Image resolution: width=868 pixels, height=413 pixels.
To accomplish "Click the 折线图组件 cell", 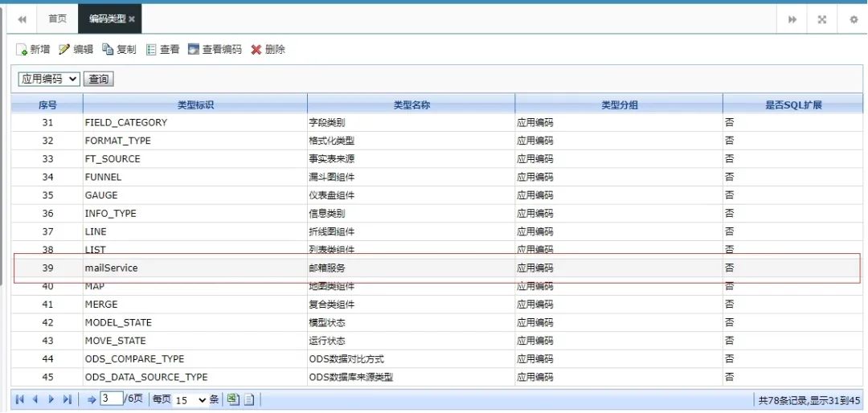I will [x=411, y=232].
